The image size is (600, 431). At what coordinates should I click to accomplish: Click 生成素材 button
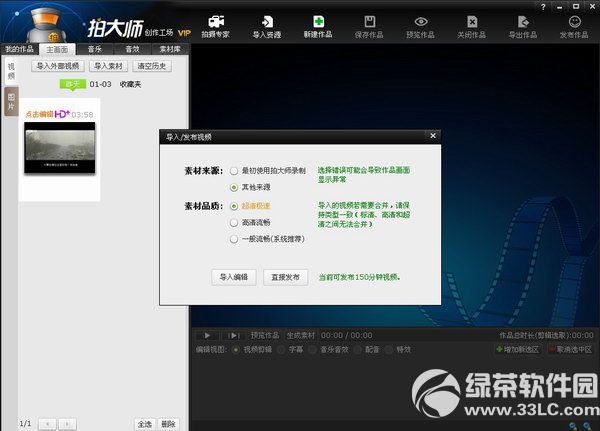pyautogui.click(x=301, y=336)
